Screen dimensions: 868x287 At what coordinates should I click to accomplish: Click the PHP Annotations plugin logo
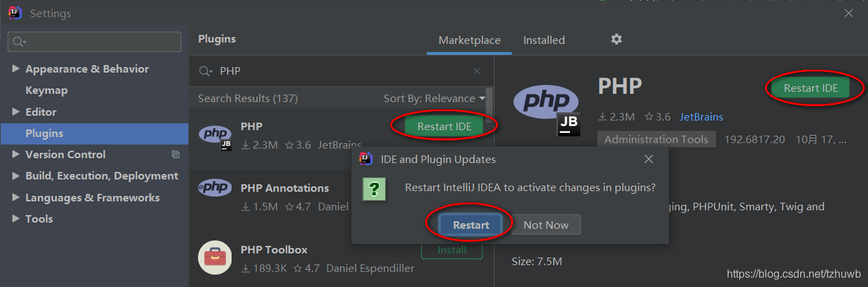(214, 187)
